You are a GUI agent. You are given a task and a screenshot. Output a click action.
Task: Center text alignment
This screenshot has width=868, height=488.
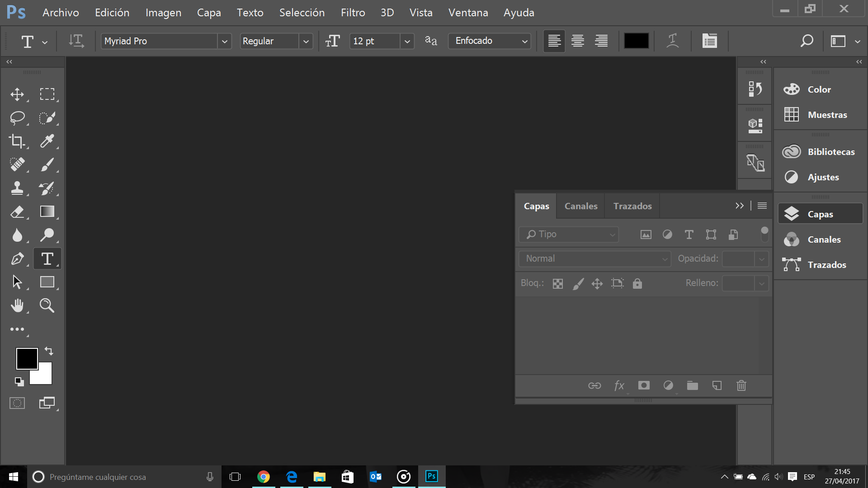pyautogui.click(x=578, y=41)
